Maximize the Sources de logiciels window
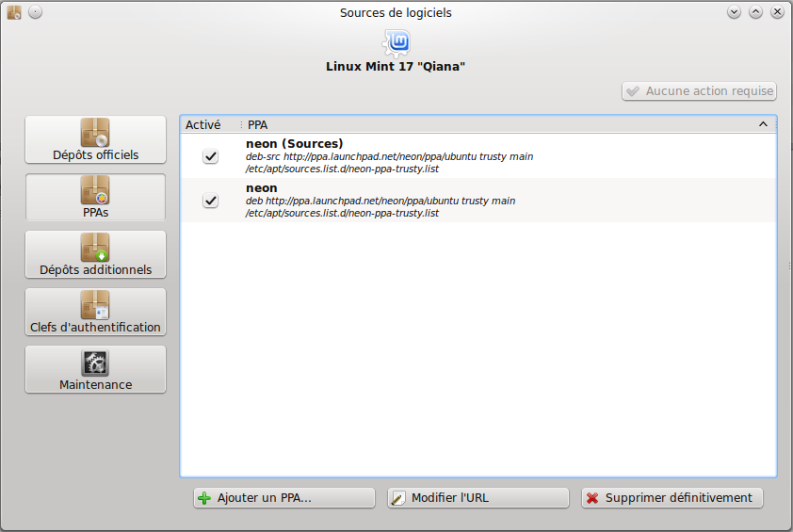The height and width of the screenshot is (532, 793). [x=755, y=12]
